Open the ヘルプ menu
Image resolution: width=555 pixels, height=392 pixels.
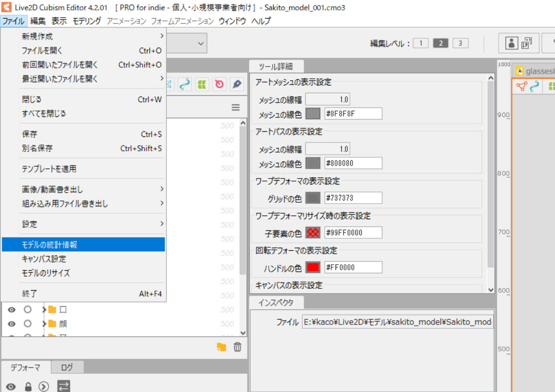[x=261, y=21]
